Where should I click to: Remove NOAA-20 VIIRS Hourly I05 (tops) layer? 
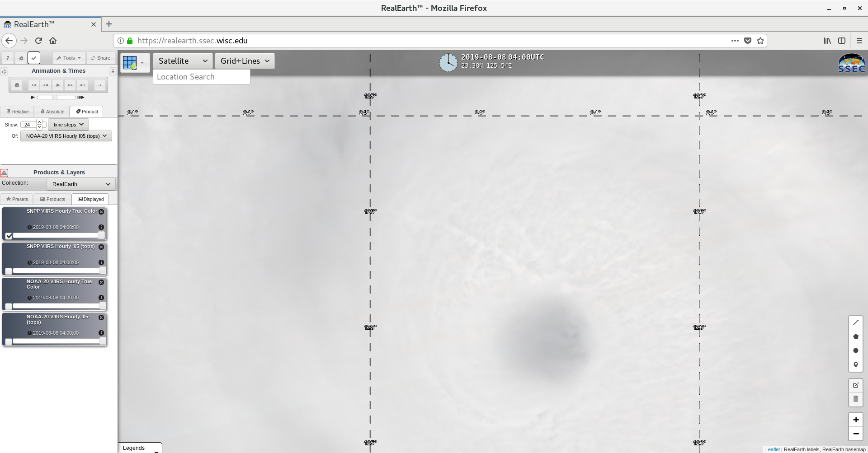click(x=101, y=318)
